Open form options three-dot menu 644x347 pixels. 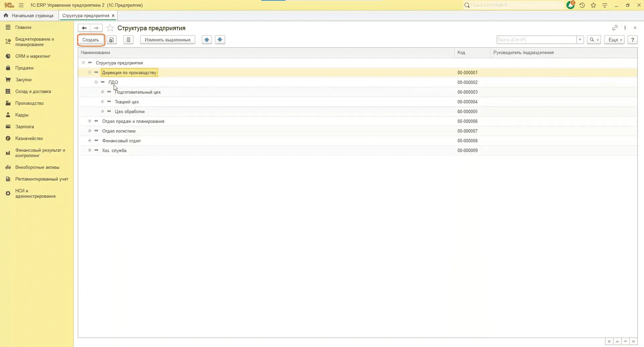(625, 28)
